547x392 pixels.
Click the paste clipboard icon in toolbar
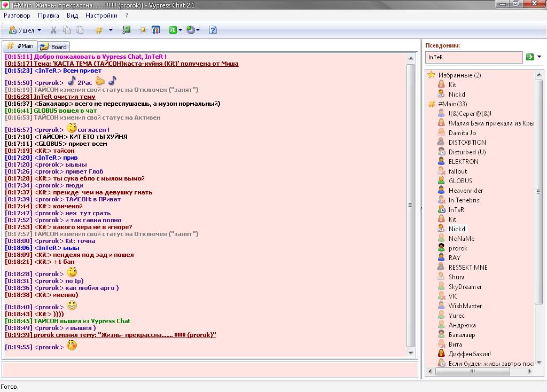[80, 30]
